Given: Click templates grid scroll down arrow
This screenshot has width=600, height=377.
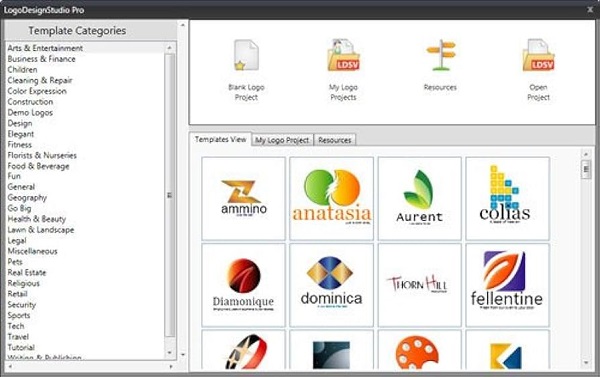Looking at the screenshot, I should pos(586,362).
